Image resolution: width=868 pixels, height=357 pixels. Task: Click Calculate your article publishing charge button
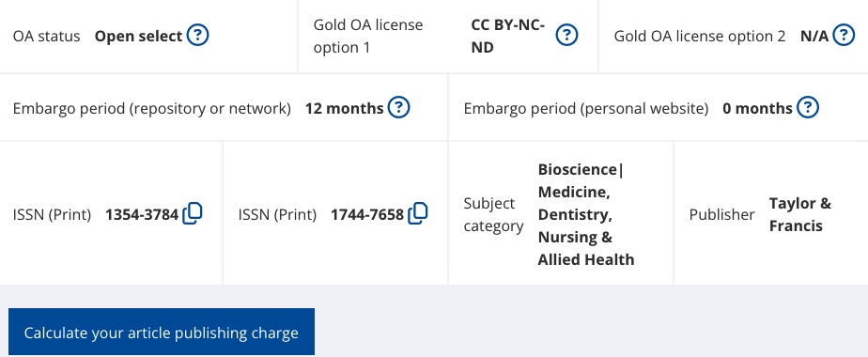pos(161,332)
